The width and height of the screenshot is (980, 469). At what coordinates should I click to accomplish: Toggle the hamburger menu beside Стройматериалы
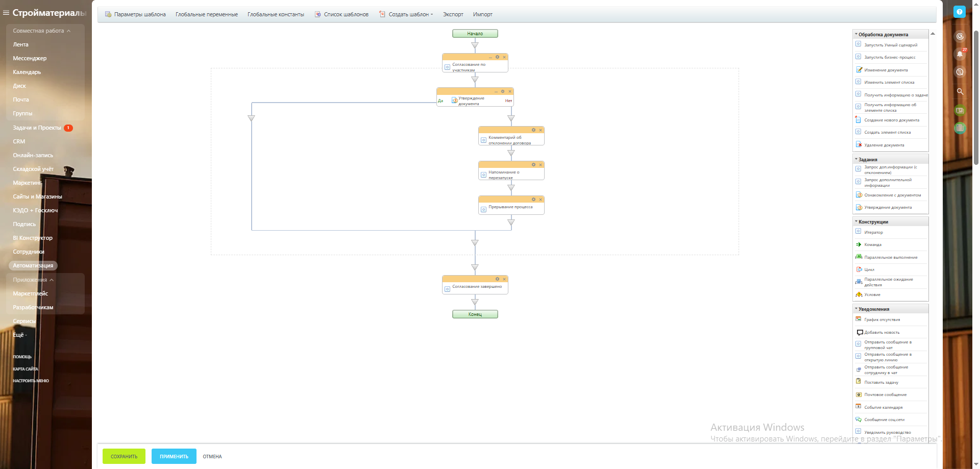pos(6,13)
